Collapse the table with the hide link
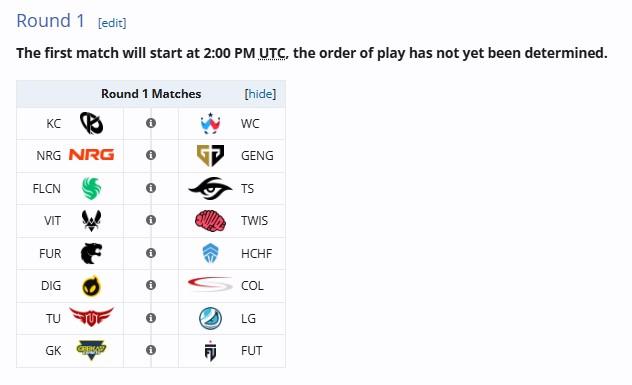632x385 pixels. click(260, 94)
